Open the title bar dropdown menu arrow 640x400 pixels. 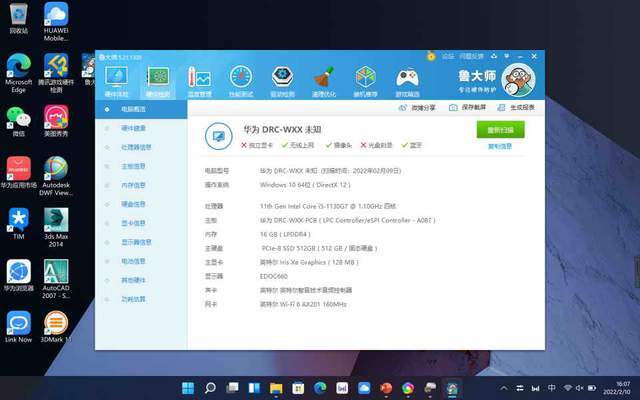(507, 56)
